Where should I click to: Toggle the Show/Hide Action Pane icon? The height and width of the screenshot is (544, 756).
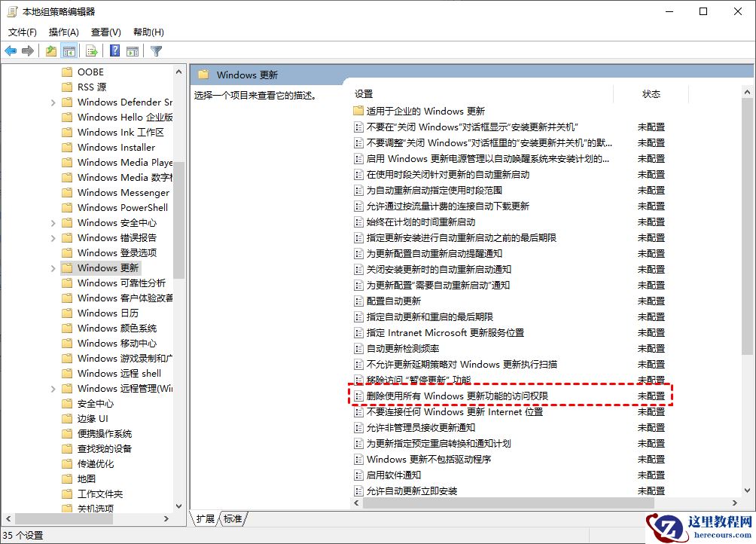tap(133, 50)
